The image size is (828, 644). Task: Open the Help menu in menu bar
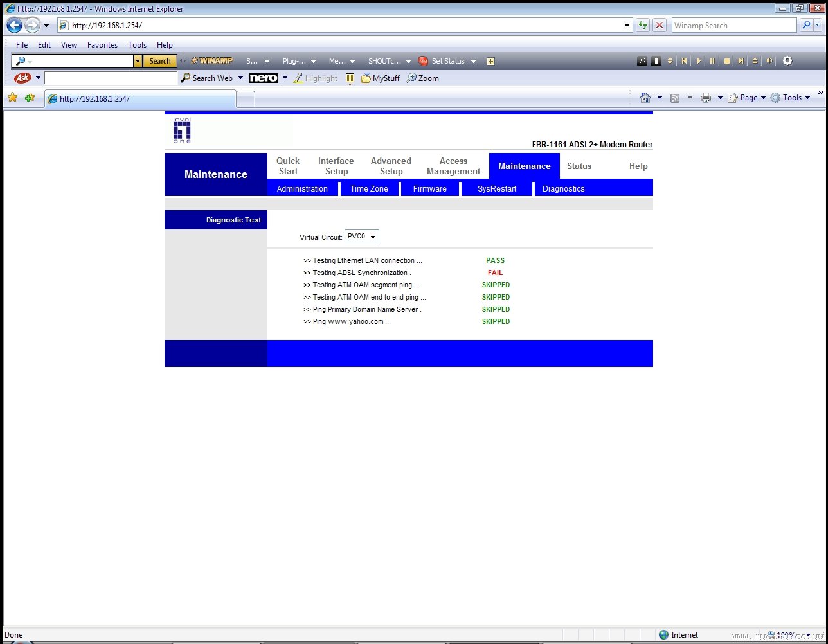[165, 45]
